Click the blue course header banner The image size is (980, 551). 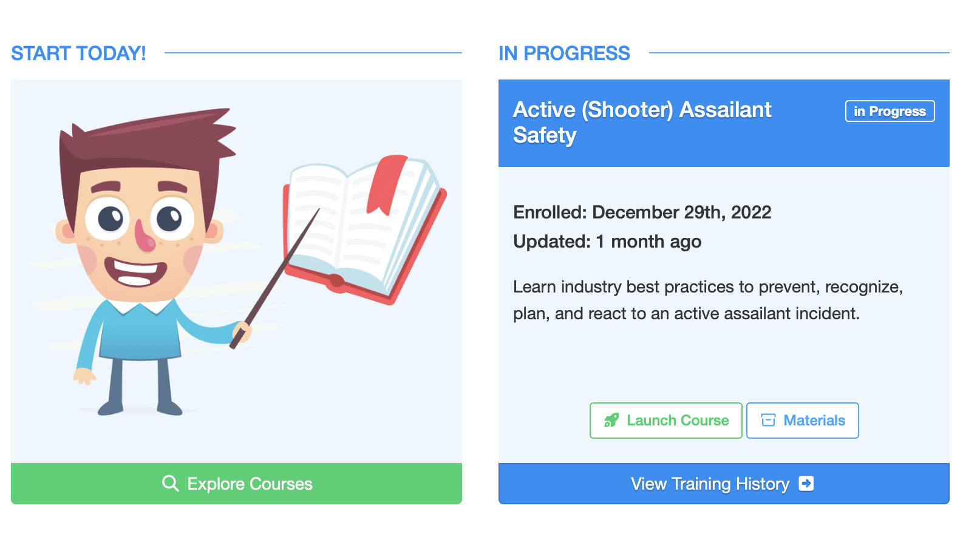pyautogui.click(x=724, y=123)
